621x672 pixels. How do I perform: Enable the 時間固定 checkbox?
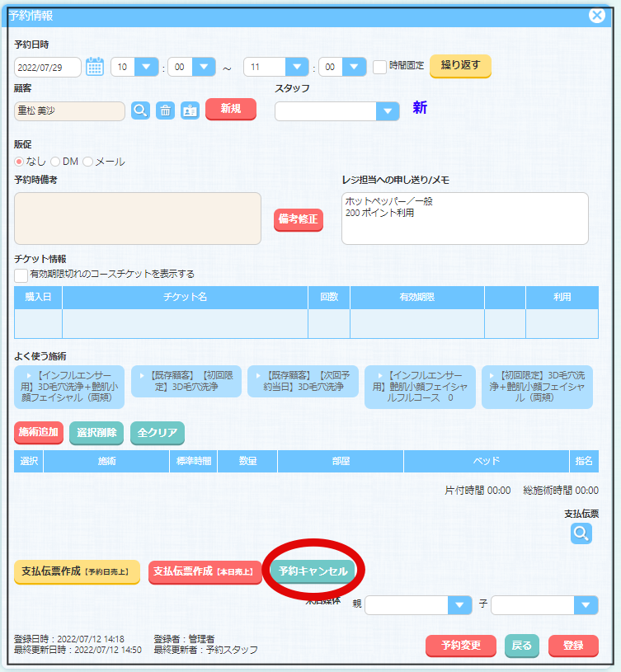(379, 67)
